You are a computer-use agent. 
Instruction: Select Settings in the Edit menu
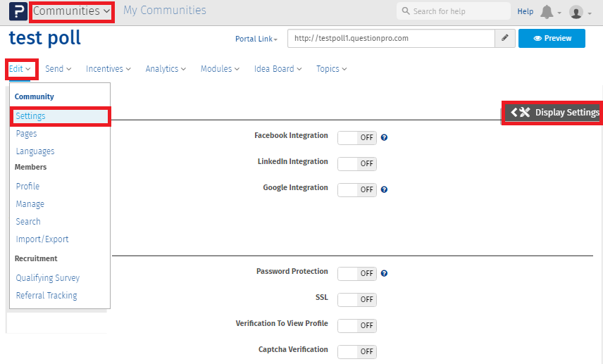coord(31,116)
